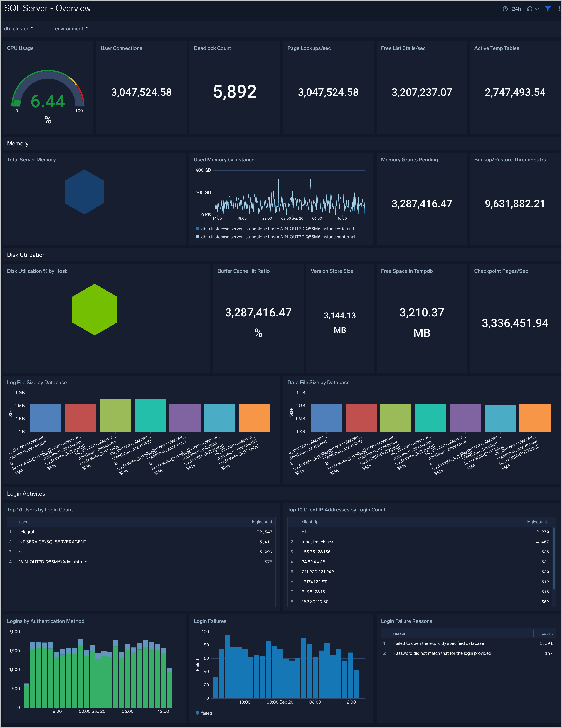Click the teal VIMDB bar in Log File Size chart

(x=150, y=415)
